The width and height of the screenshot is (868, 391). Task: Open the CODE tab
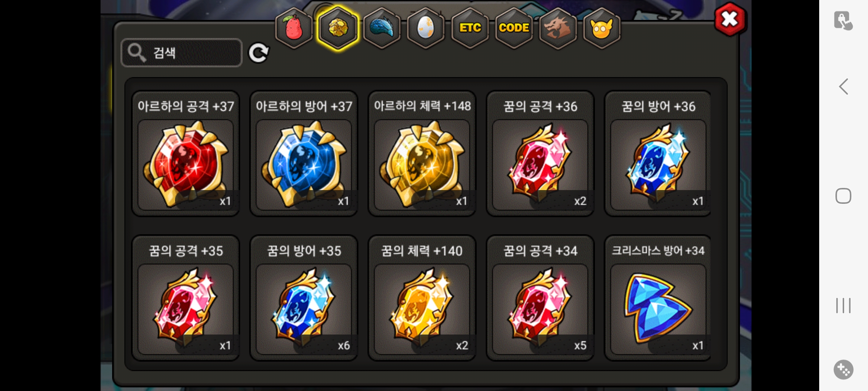(x=514, y=28)
